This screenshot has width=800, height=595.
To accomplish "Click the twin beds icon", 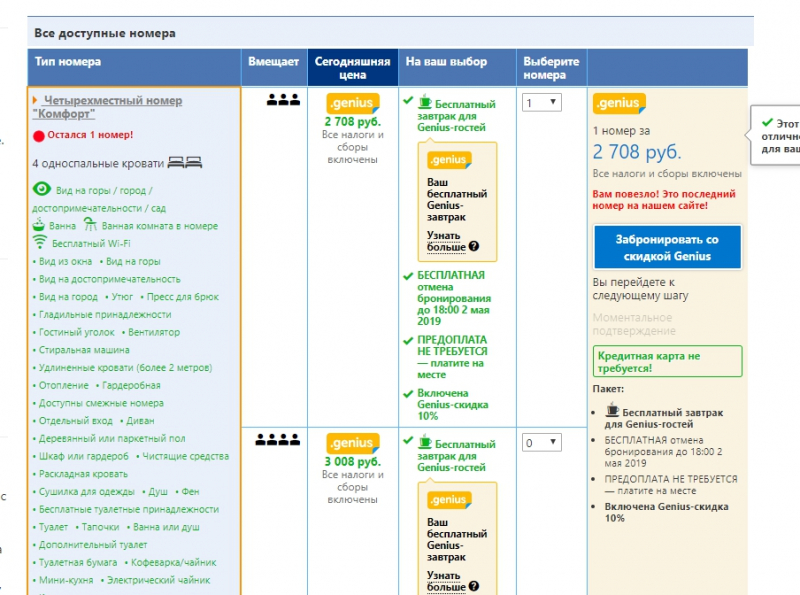I will click(x=185, y=162).
